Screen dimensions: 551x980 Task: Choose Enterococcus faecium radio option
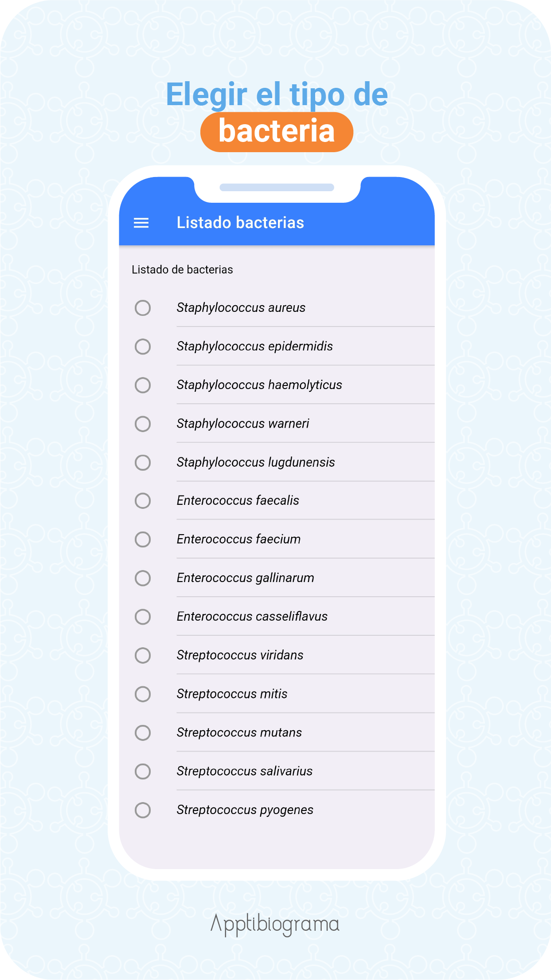click(x=143, y=539)
